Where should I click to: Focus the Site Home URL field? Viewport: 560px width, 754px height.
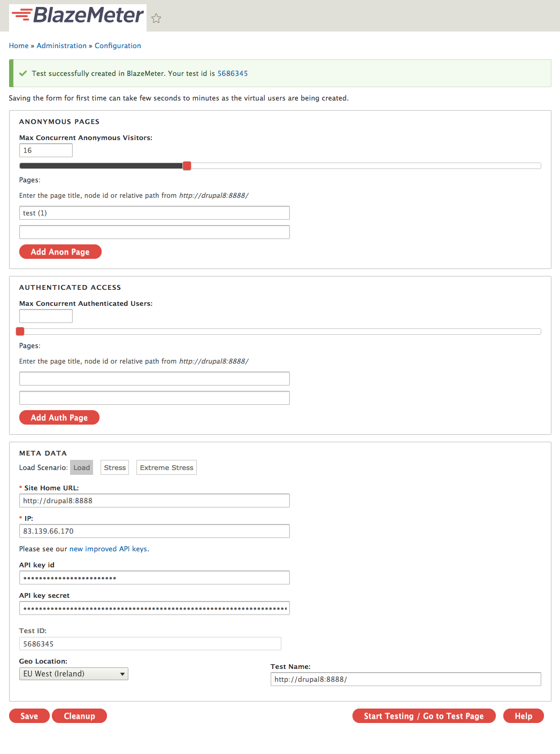click(155, 501)
